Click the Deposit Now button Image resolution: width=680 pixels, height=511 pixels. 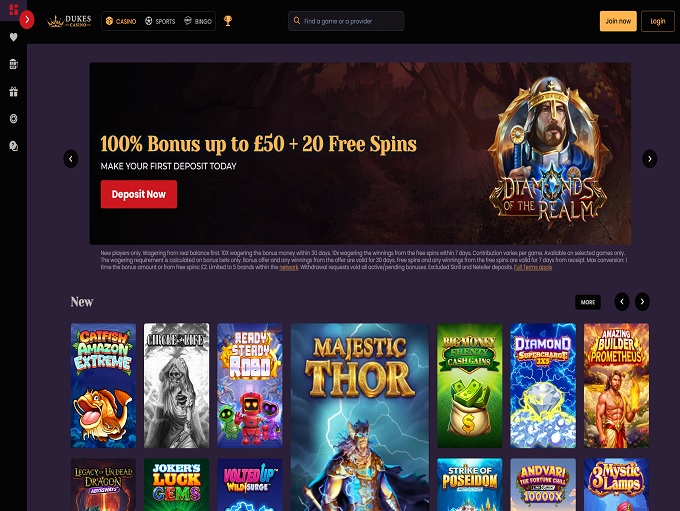139,194
